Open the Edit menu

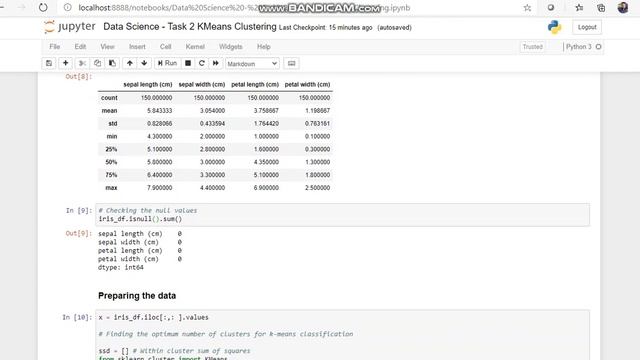click(x=80, y=47)
